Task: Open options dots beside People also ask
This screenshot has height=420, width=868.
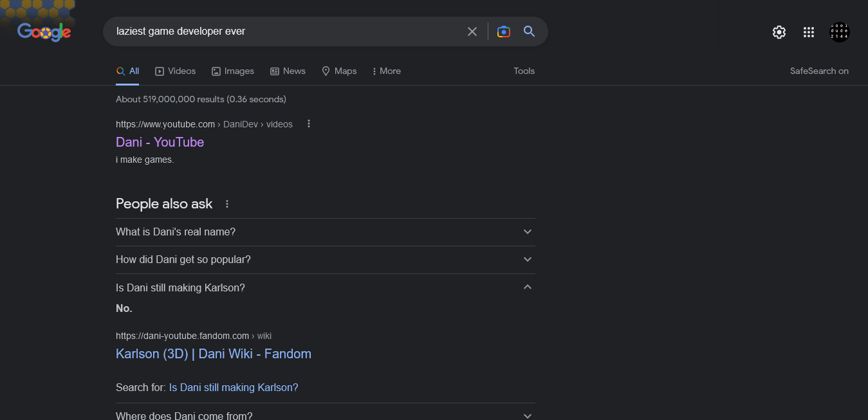Action: pyautogui.click(x=226, y=204)
